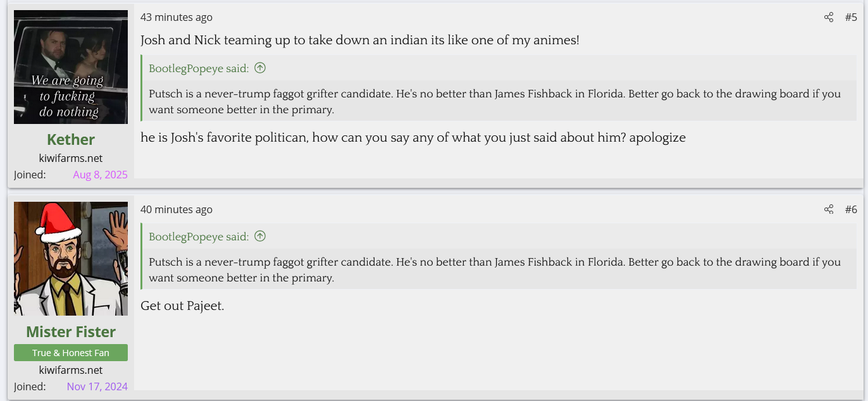Click "BootlegPopeye said:" in post #5

(199, 68)
